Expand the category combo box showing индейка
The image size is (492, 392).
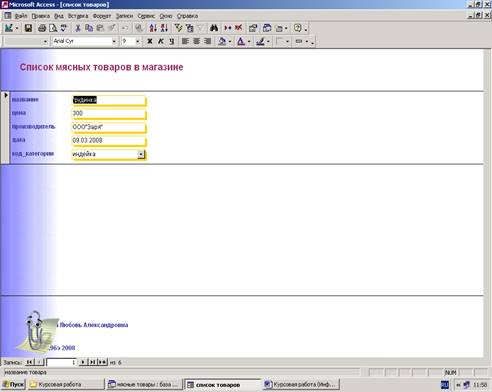(141, 154)
